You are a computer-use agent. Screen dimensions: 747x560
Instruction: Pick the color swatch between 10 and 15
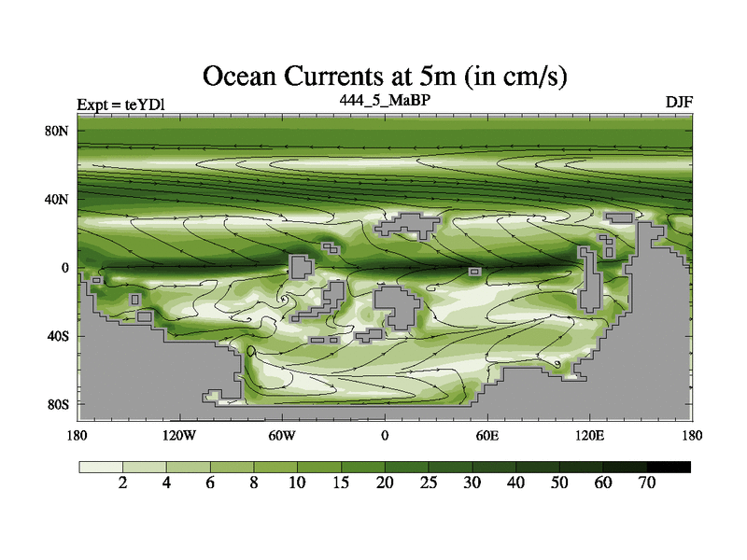tap(319, 466)
